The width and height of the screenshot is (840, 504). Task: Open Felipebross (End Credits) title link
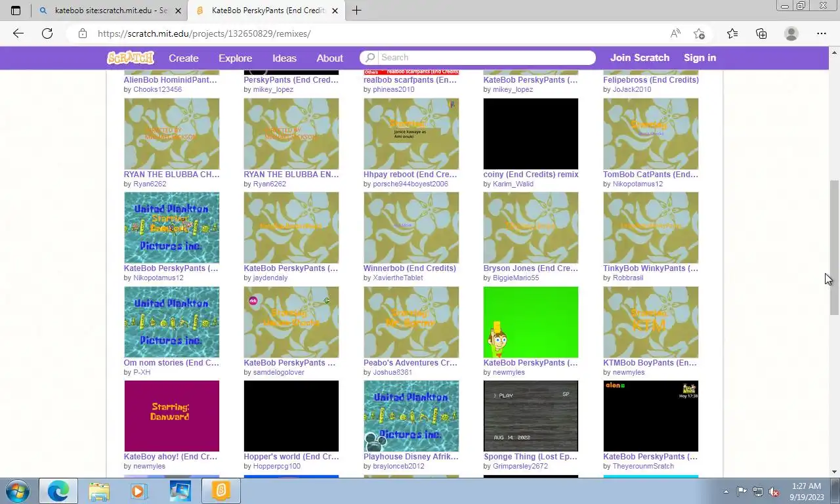click(x=651, y=80)
